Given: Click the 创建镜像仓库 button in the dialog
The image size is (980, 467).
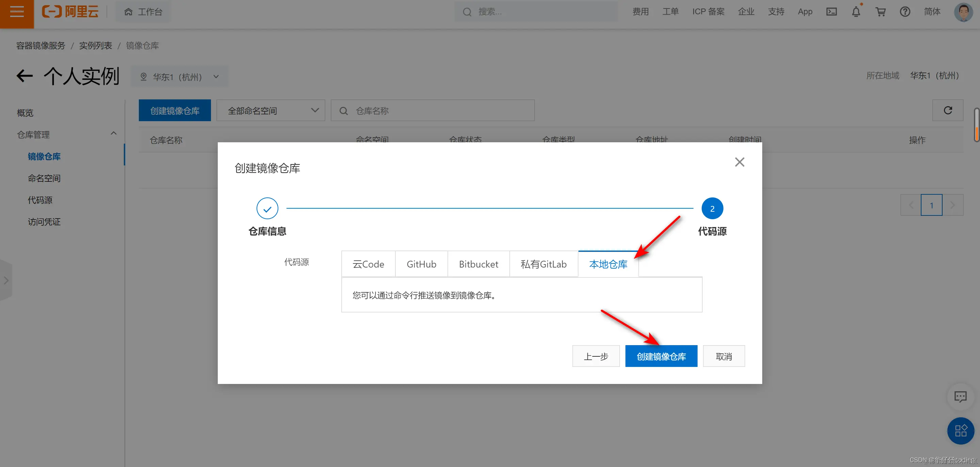Looking at the screenshot, I should pyautogui.click(x=661, y=356).
